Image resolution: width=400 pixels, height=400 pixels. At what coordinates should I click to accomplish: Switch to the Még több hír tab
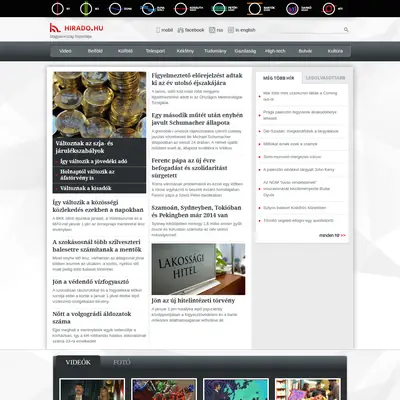click(x=279, y=78)
